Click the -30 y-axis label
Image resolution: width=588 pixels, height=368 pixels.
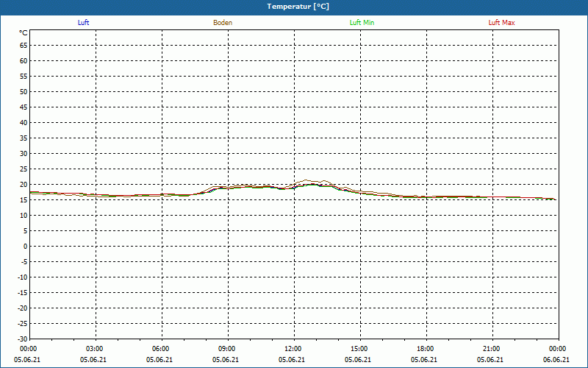coord(23,339)
